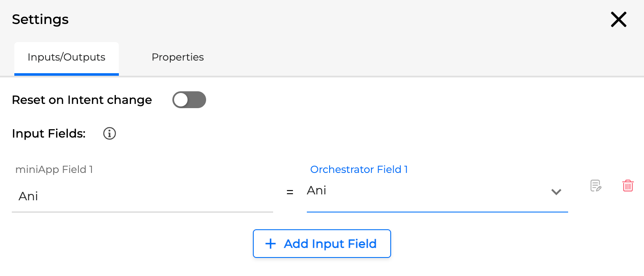The width and height of the screenshot is (644, 276).
Task: Click the Reset on Intent change label
Action: 82,100
